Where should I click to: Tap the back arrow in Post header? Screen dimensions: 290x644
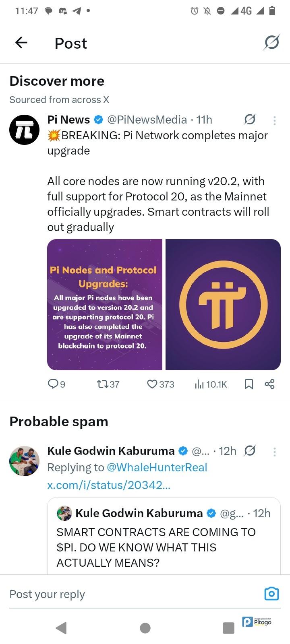coord(21,43)
